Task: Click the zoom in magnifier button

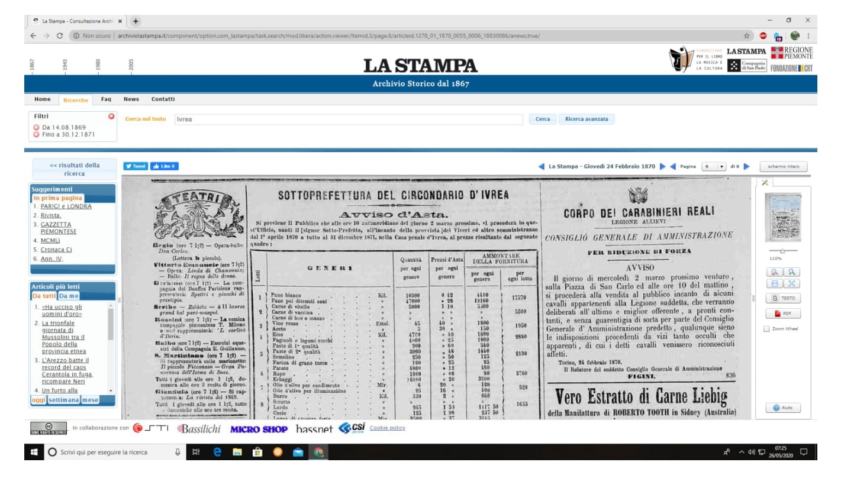Action: pyautogui.click(x=791, y=272)
